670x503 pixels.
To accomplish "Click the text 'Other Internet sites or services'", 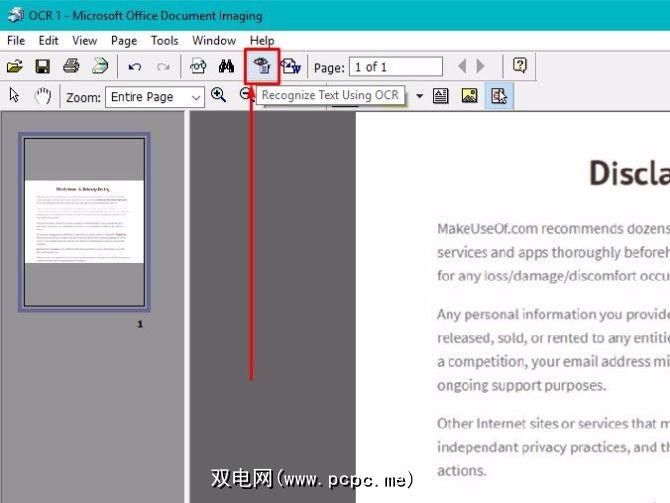I will point(532,424).
